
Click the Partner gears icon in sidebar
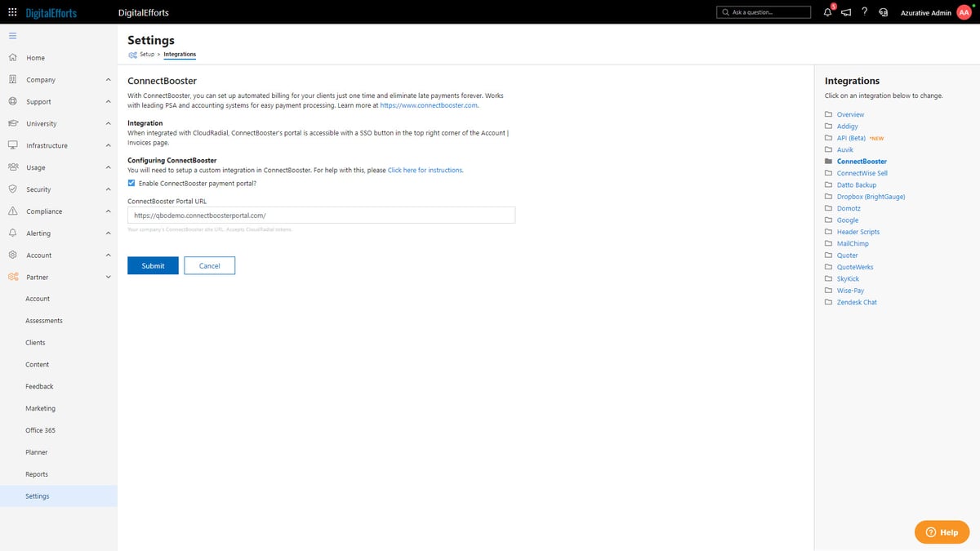pyautogui.click(x=12, y=278)
